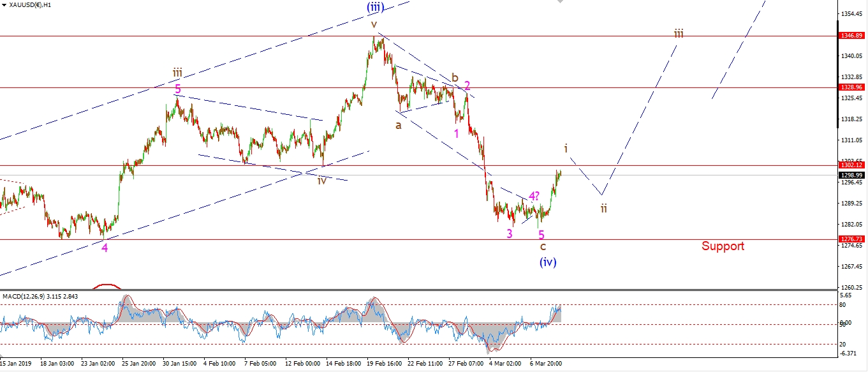The width and height of the screenshot is (868, 372).
Task: Select the brown wave ii label
Action: [x=603, y=208]
